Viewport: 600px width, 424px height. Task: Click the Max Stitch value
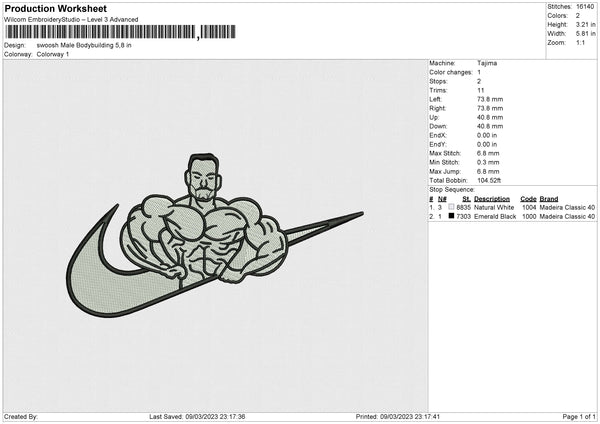(x=488, y=153)
